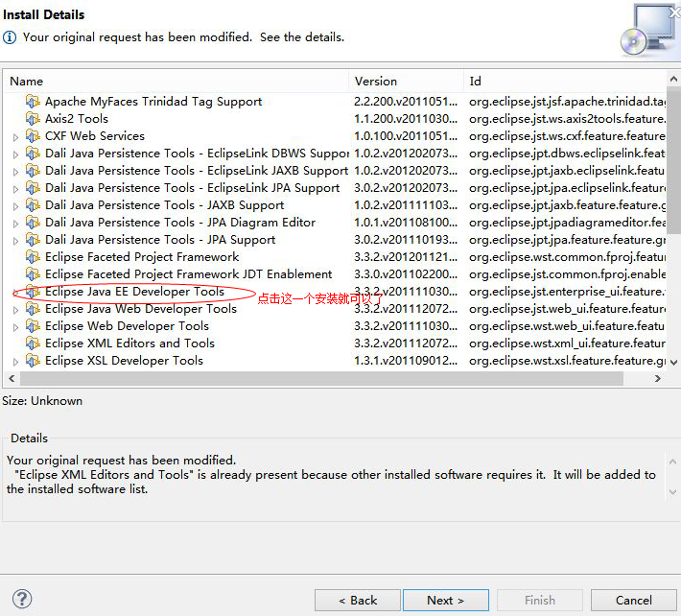Click the list's vertical scrollbar up arrow
681x616 pixels.
click(x=673, y=79)
